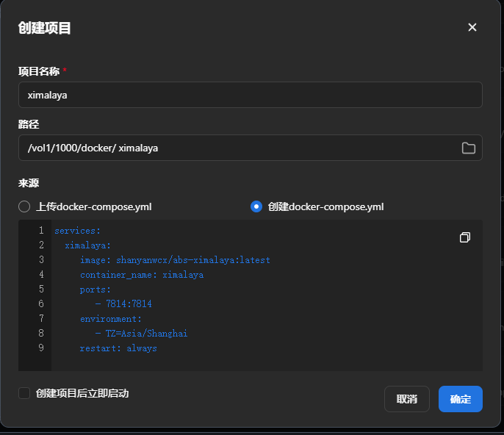
Task: Confirm with the 确定 button
Action: 460,399
